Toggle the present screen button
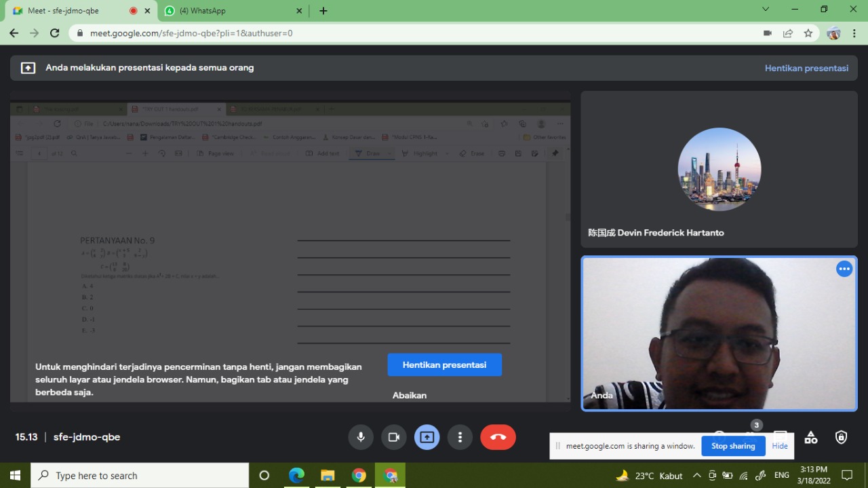Screen dimensions: 868x488 (427, 437)
